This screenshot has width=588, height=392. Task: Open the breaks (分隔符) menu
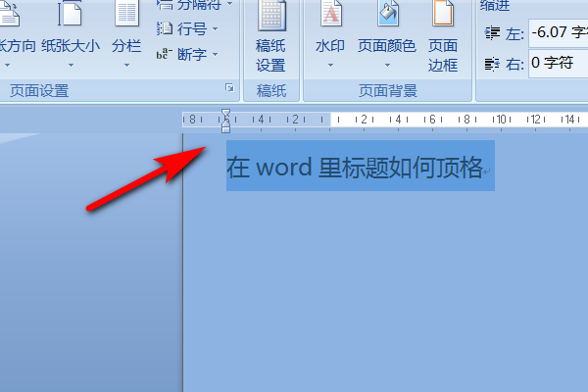click(x=194, y=5)
